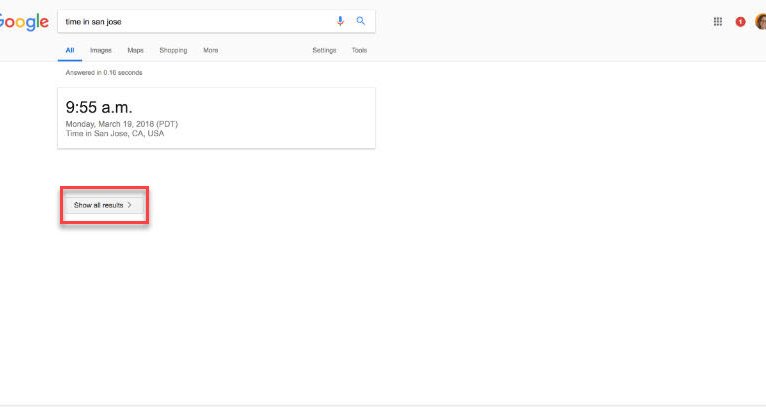Switch to the Maps tab

(x=135, y=50)
